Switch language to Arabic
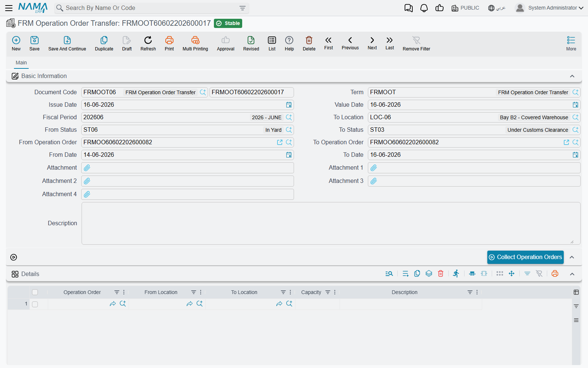 (497, 8)
